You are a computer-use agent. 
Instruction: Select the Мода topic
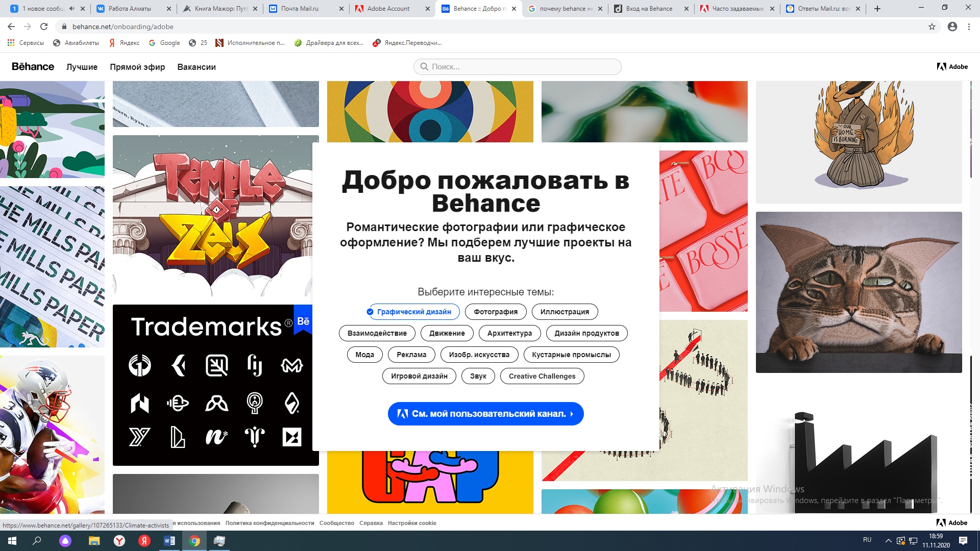[364, 355]
